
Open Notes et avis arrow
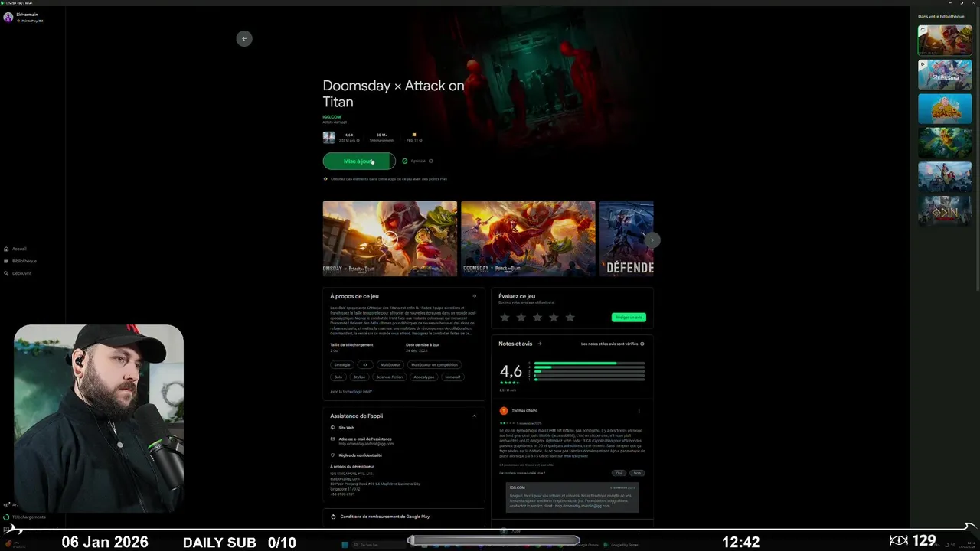pyautogui.click(x=540, y=344)
